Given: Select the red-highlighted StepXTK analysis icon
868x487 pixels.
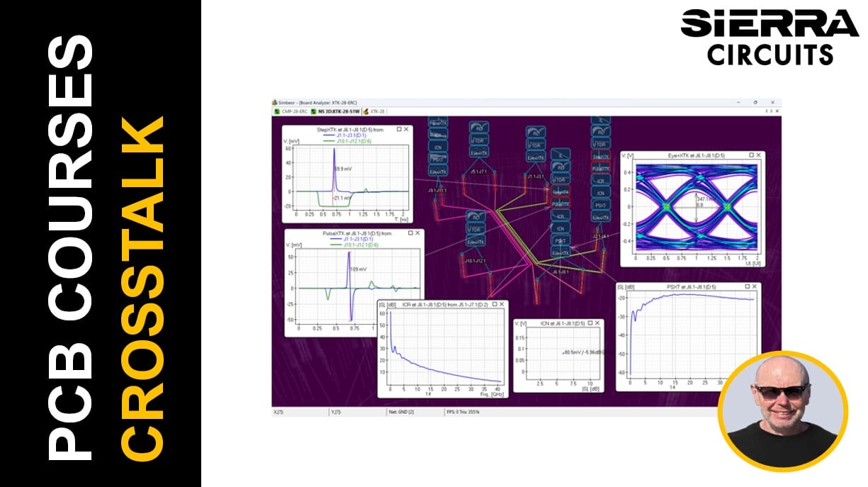Looking at the screenshot, I should 559,189.
